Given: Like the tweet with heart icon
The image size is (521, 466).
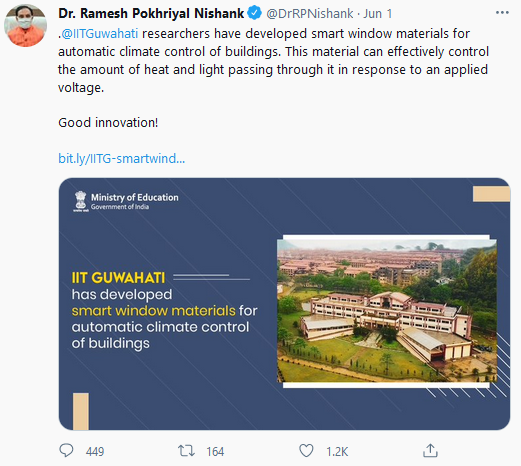Looking at the screenshot, I should [306, 451].
